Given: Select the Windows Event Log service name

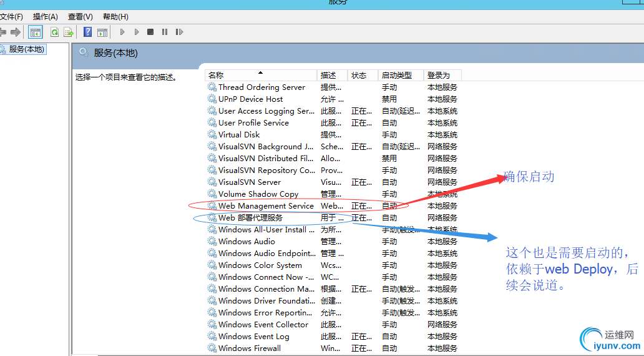Looking at the screenshot, I should [254, 336].
